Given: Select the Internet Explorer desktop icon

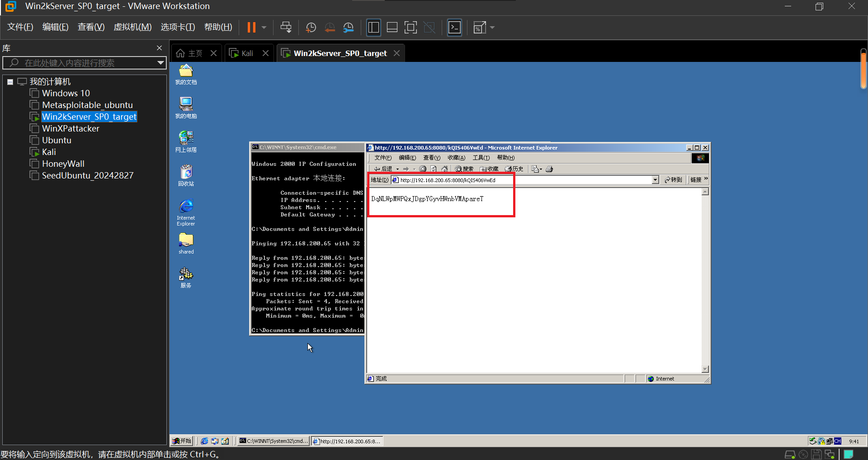Looking at the screenshot, I should (186, 212).
